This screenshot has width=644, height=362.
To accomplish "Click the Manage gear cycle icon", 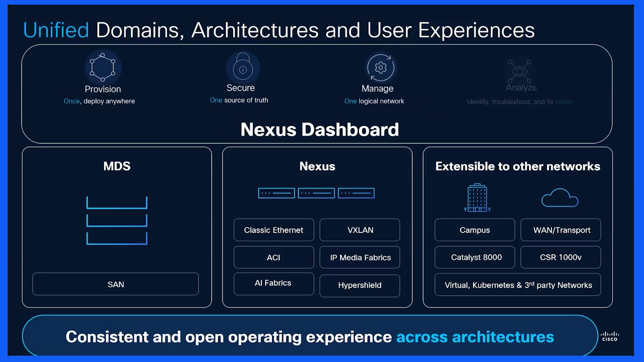I will click(381, 68).
